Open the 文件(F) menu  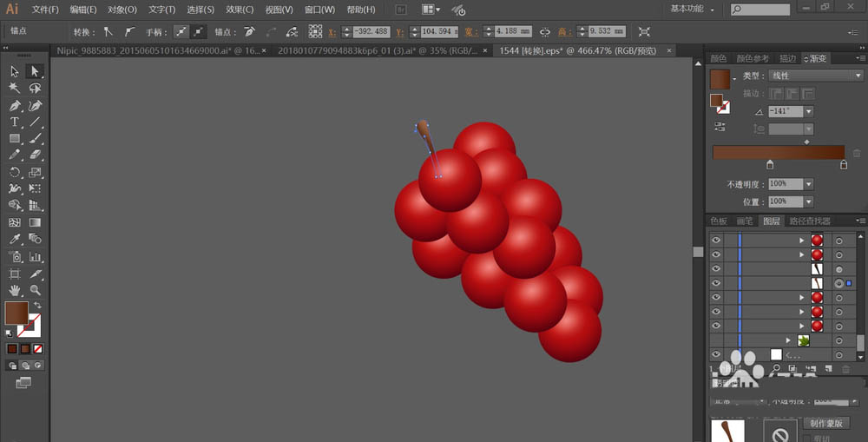pos(45,10)
